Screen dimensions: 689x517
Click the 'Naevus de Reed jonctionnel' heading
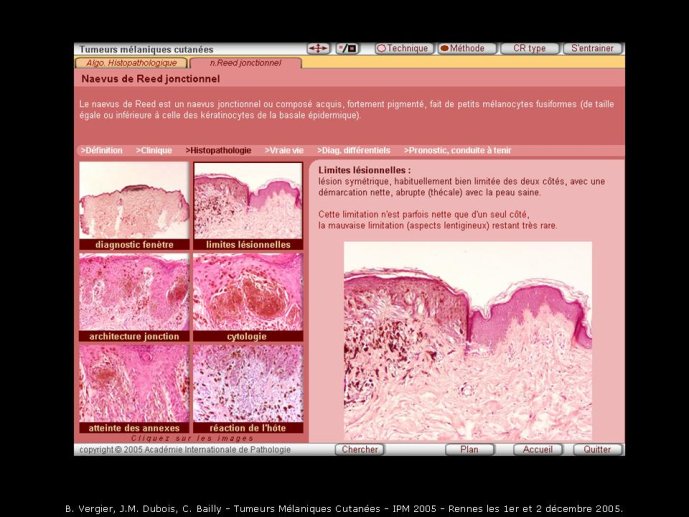point(150,79)
